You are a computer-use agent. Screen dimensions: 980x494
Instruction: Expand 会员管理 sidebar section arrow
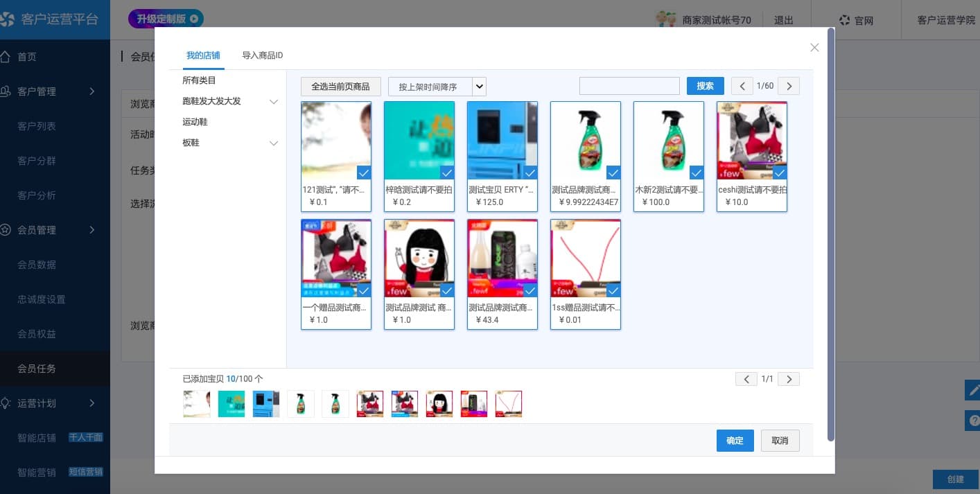[x=92, y=230]
